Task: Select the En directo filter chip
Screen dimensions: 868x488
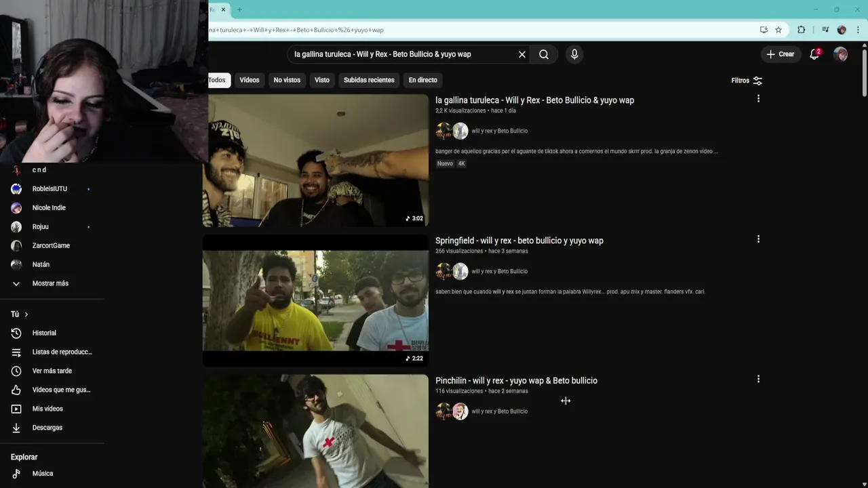Action: [x=423, y=80]
